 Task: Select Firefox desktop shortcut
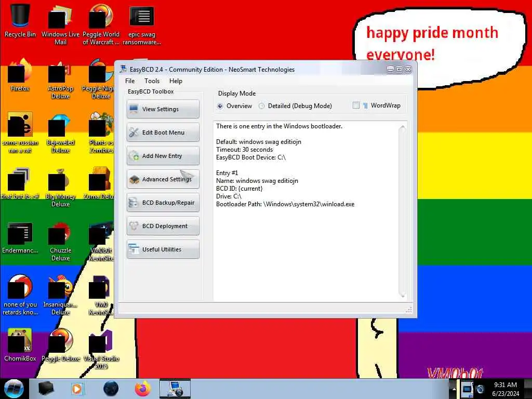point(20,75)
